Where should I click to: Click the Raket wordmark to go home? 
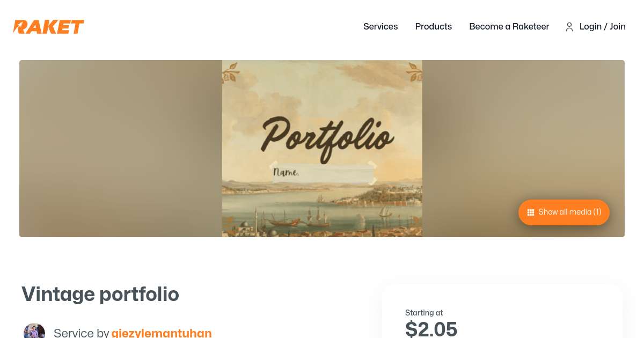(48, 27)
